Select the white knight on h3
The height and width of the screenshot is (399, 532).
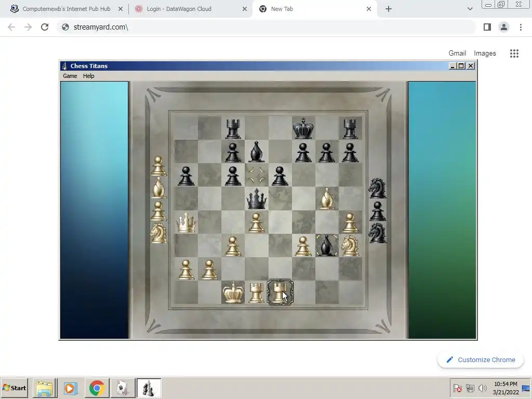coord(350,245)
